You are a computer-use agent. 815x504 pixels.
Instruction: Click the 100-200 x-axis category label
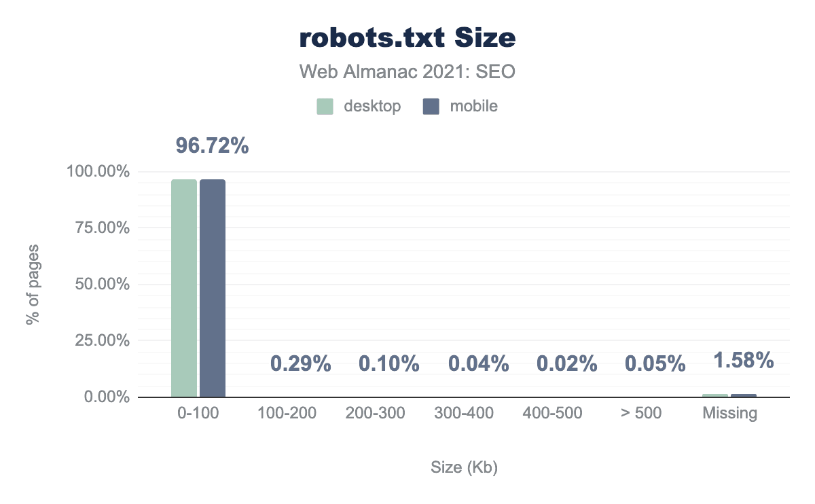[287, 413]
